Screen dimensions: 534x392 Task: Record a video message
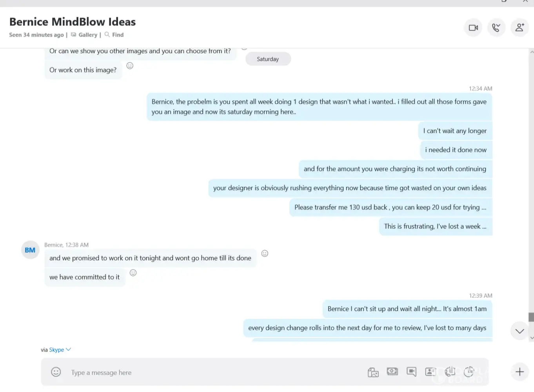click(x=411, y=372)
